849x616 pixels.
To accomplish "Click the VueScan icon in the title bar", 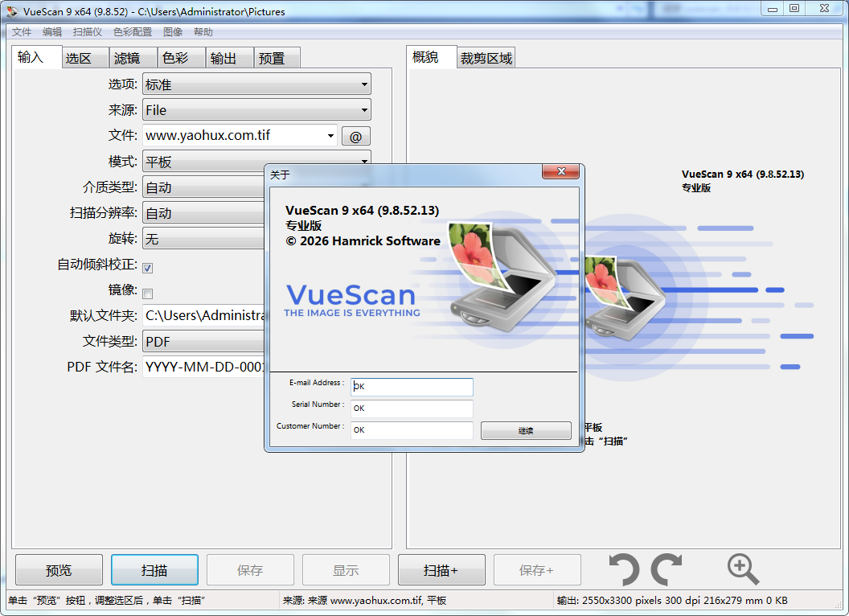I will 11,10.
